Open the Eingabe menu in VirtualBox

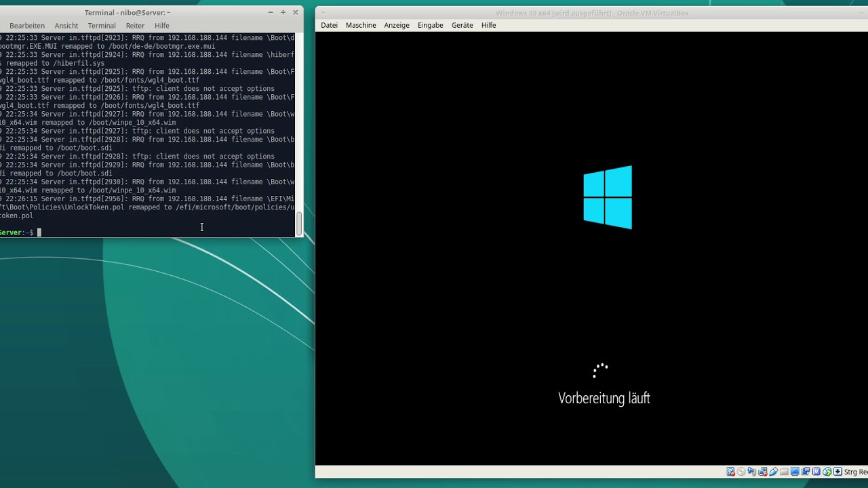pos(431,25)
